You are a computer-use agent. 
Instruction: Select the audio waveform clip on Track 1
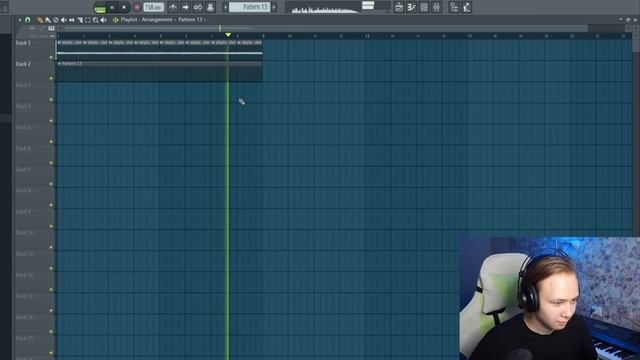pyautogui.click(x=159, y=50)
